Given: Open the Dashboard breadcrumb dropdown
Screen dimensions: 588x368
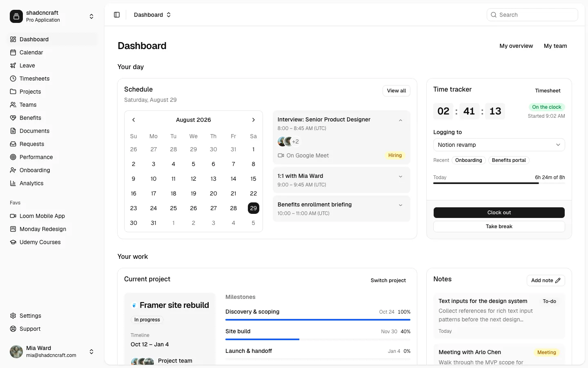Looking at the screenshot, I should click(x=152, y=15).
